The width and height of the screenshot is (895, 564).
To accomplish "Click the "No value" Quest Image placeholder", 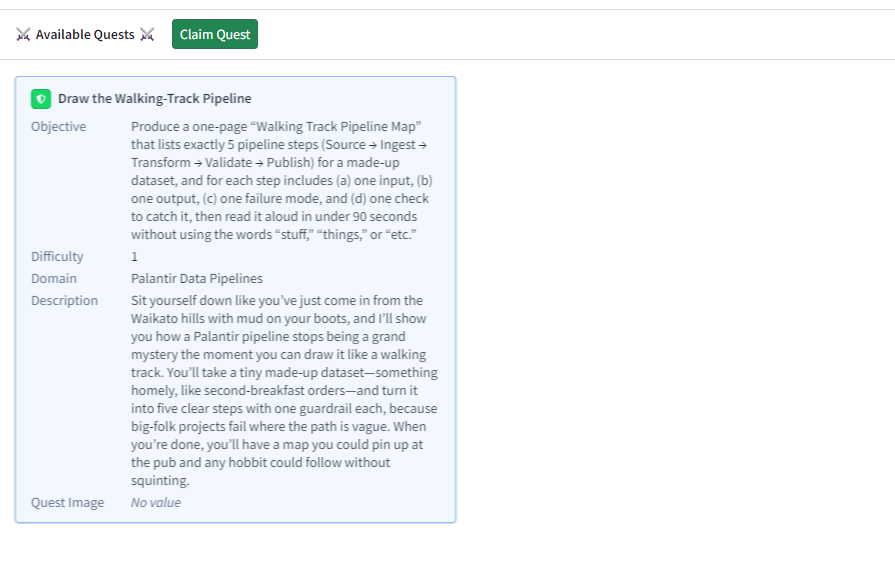I will (x=156, y=503).
